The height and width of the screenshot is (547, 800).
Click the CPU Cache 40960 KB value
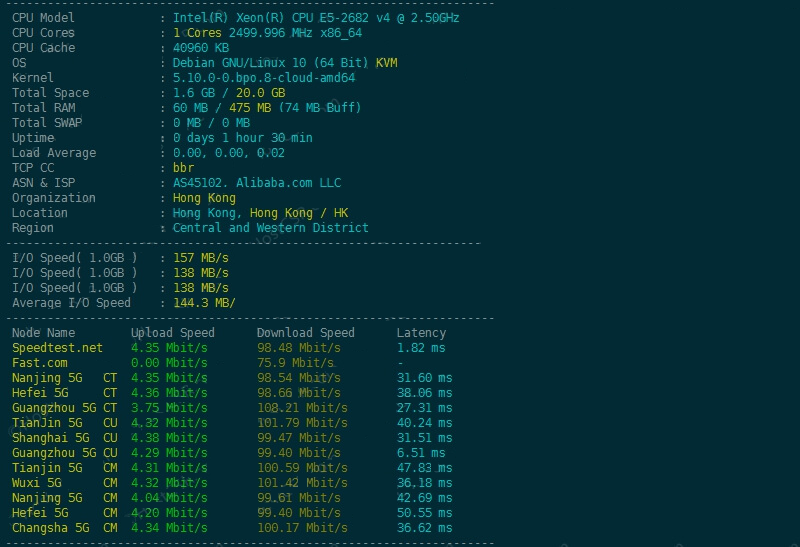[x=200, y=48]
